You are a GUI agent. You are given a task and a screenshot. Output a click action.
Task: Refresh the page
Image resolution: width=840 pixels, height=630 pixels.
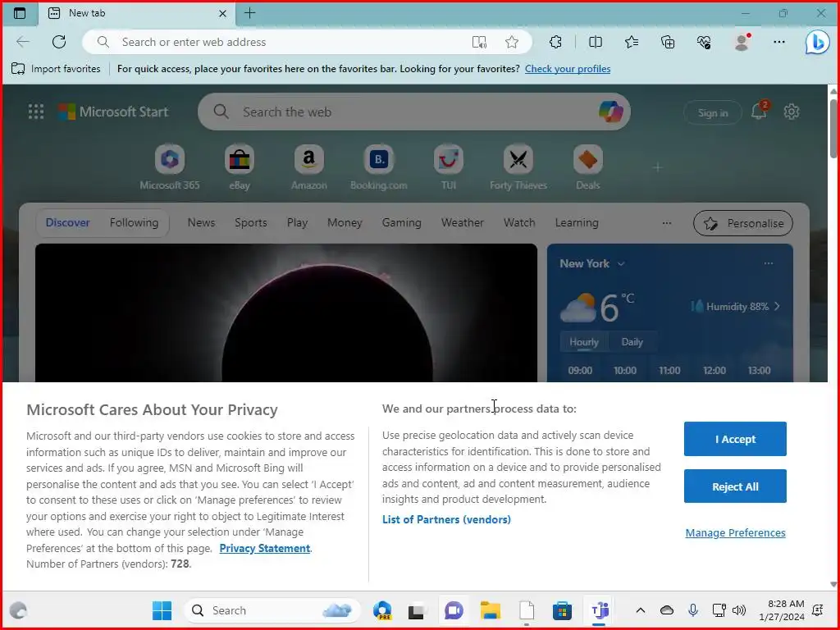59,42
